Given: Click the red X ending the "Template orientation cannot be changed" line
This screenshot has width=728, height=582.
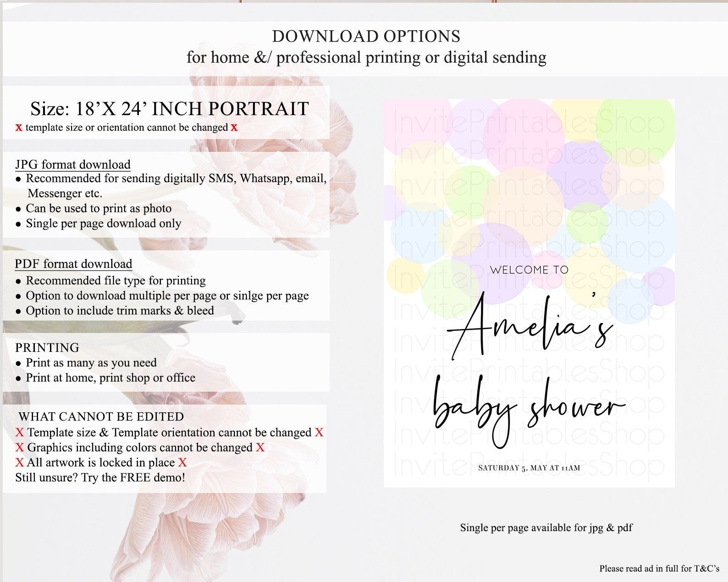Looking at the screenshot, I should click(x=319, y=432).
